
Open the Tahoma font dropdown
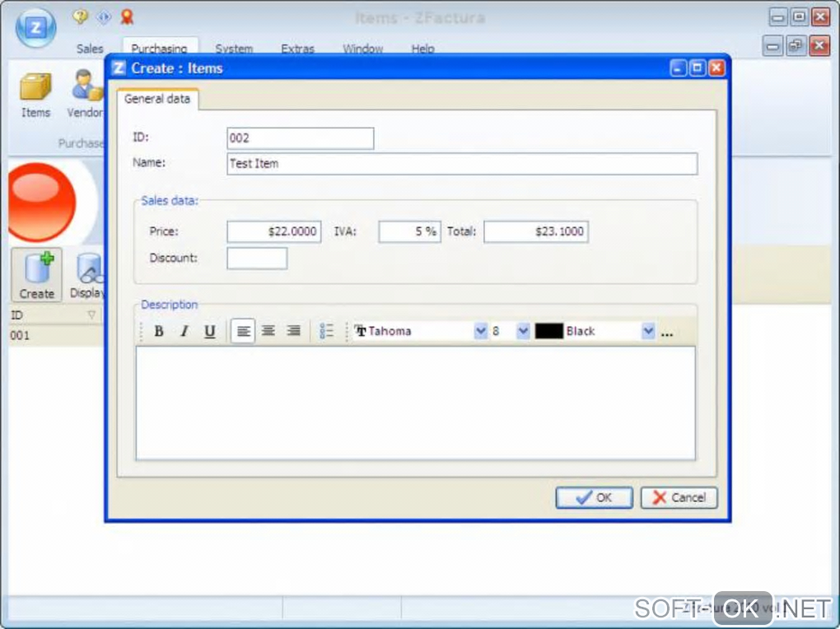(481, 331)
